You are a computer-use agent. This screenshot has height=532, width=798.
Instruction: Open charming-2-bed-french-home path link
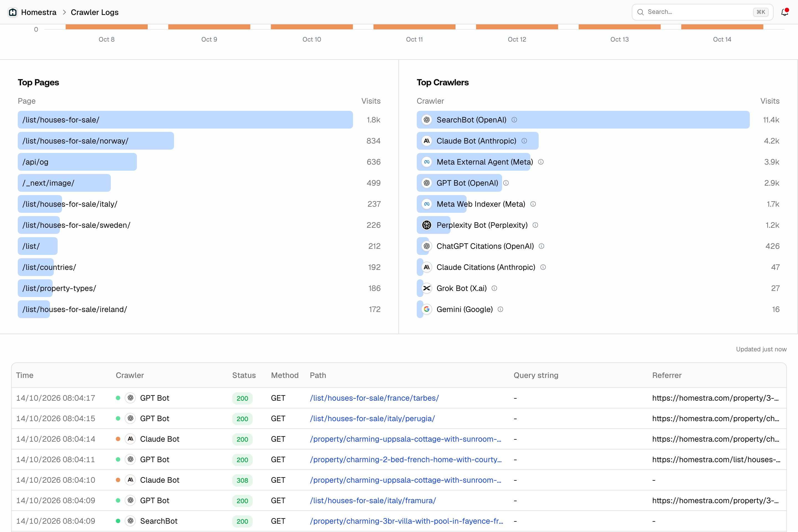[406, 459]
